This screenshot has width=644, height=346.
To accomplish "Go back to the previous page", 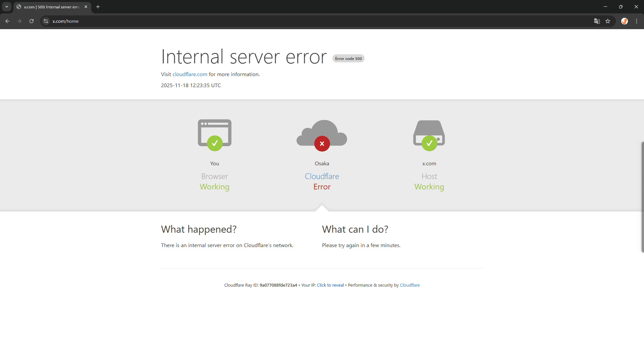I will pos(7,21).
